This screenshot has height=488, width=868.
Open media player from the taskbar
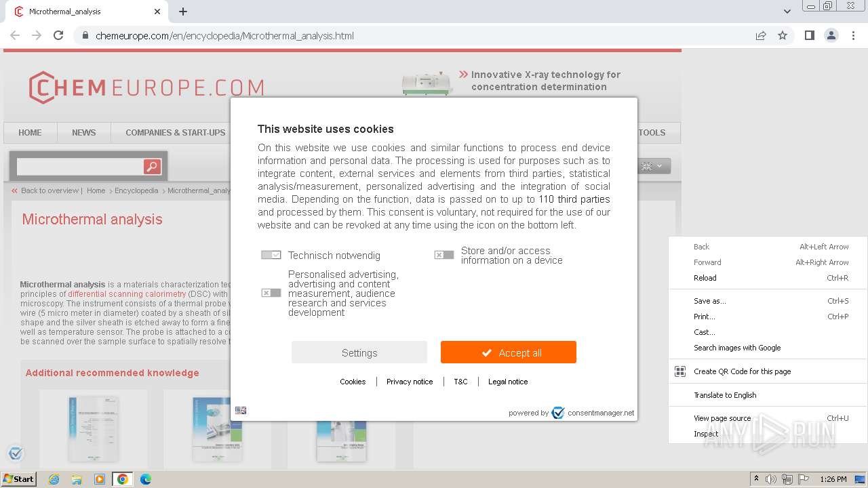(x=100, y=479)
